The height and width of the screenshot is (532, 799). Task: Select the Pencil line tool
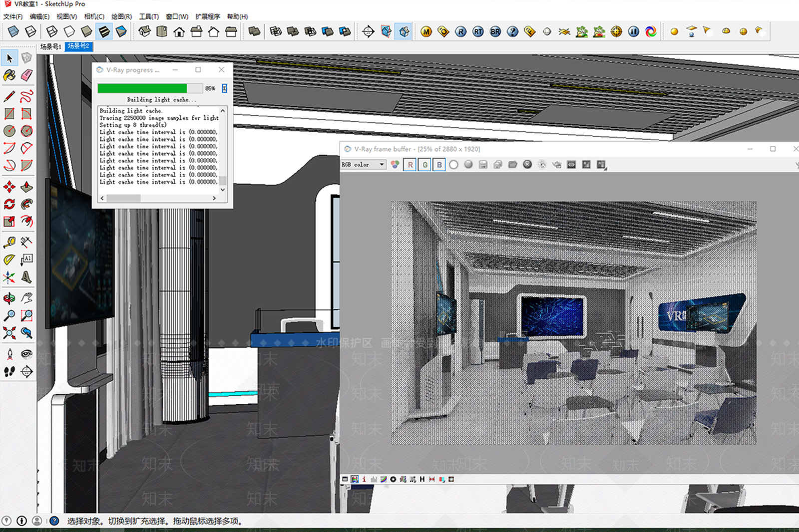click(x=9, y=96)
